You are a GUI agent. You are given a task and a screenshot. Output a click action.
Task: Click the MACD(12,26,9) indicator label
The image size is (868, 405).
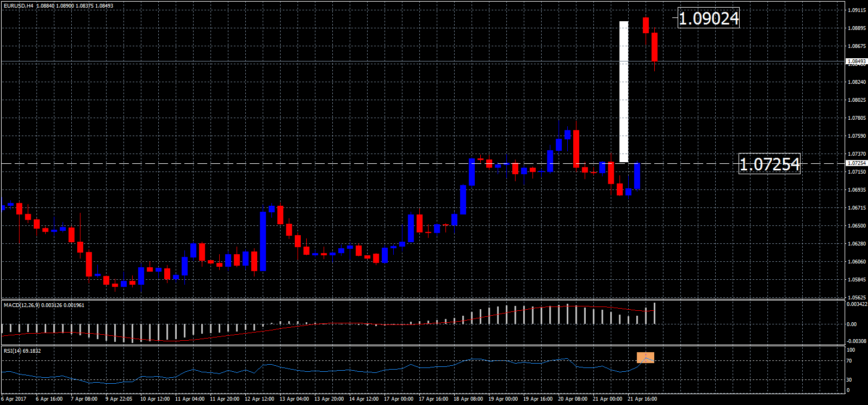21,305
